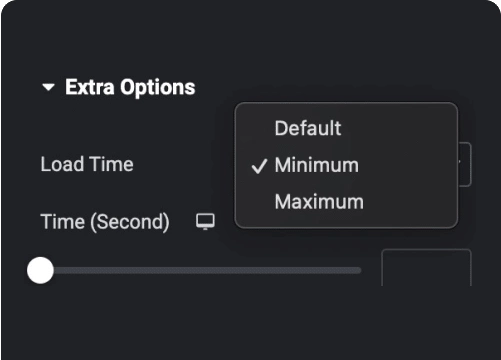Click the Time (Second) slider handle
This screenshot has width=501, height=360.
(40, 270)
